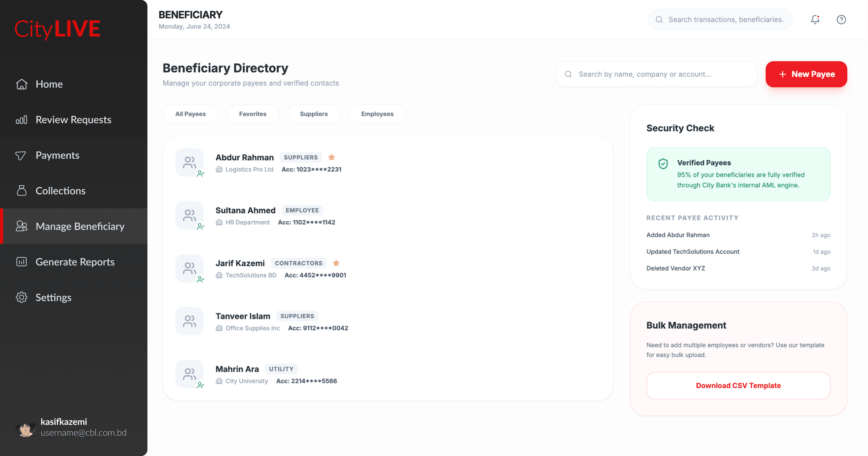The width and height of the screenshot is (868, 456).
Task: Click the New Payee button
Action: [x=806, y=74]
